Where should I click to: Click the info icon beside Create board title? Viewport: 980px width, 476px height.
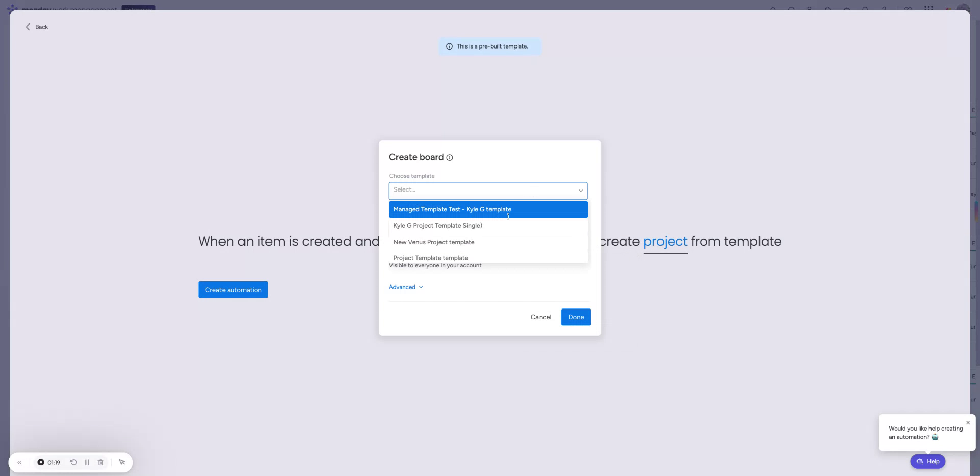pyautogui.click(x=450, y=158)
